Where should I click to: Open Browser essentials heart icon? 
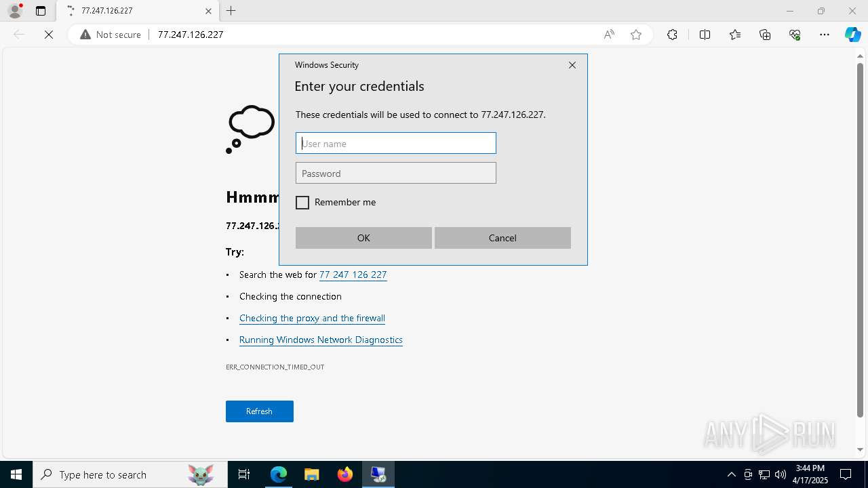795,35
